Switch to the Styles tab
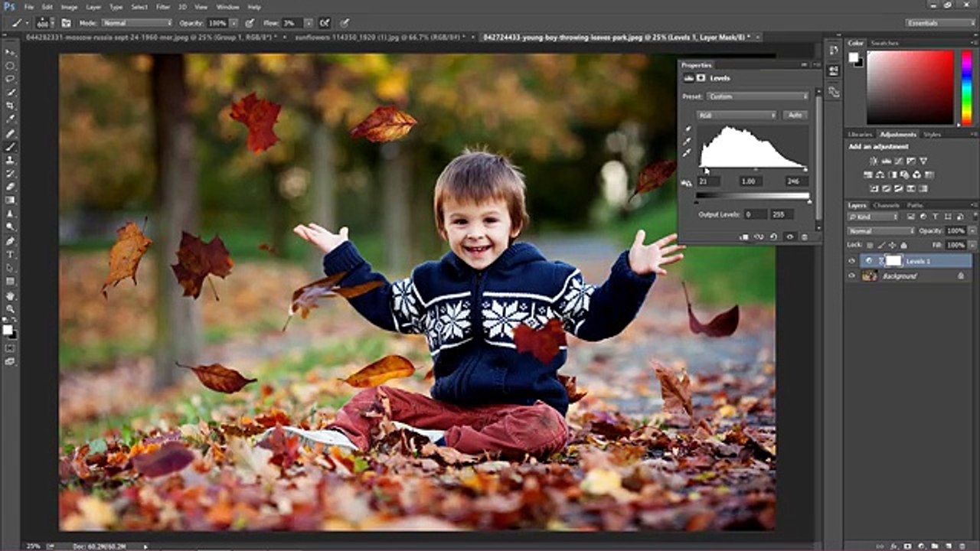This screenshot has height=551, width=980. tap(932, 135)
